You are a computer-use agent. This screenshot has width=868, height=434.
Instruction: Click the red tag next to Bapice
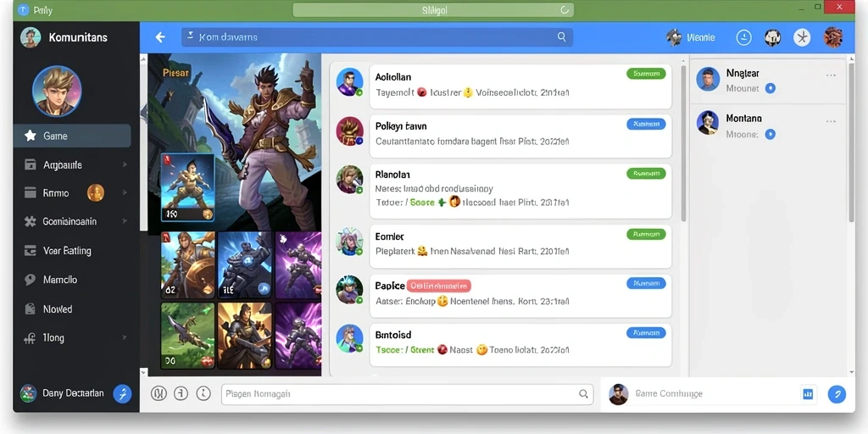tap(438, 286)
